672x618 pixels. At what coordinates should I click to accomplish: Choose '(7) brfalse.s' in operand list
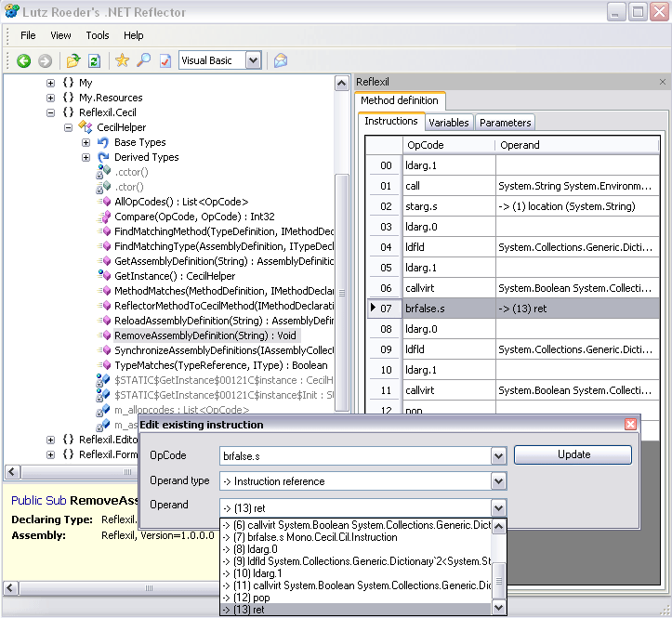(356, 537)
